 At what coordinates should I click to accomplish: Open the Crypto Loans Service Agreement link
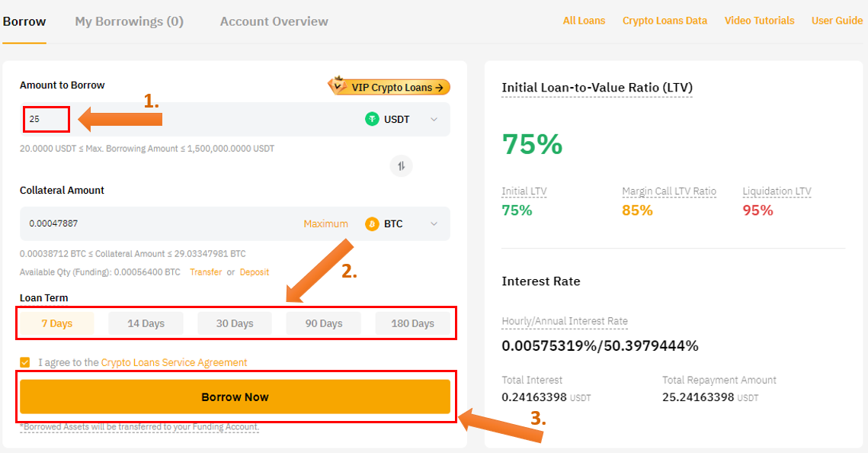tap(174, 363)
